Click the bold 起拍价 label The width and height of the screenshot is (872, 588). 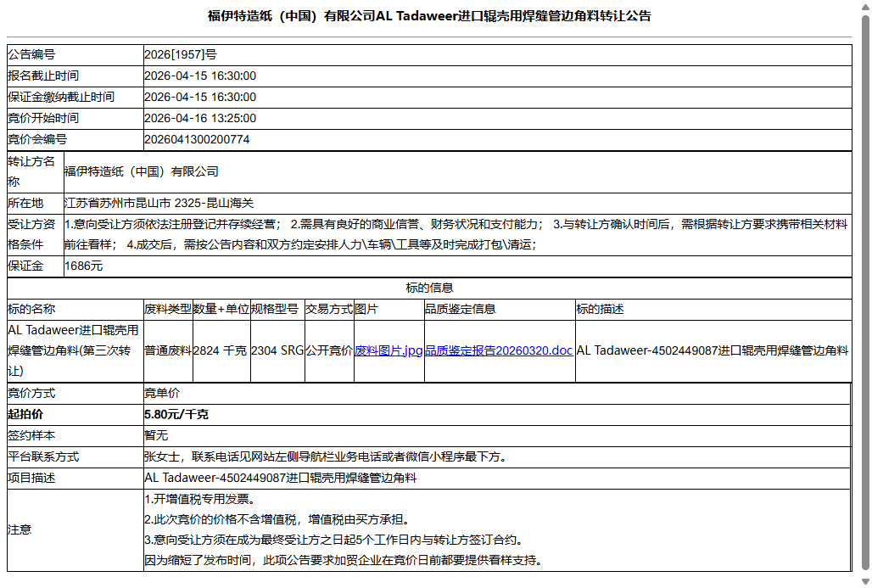click(25, 414)
